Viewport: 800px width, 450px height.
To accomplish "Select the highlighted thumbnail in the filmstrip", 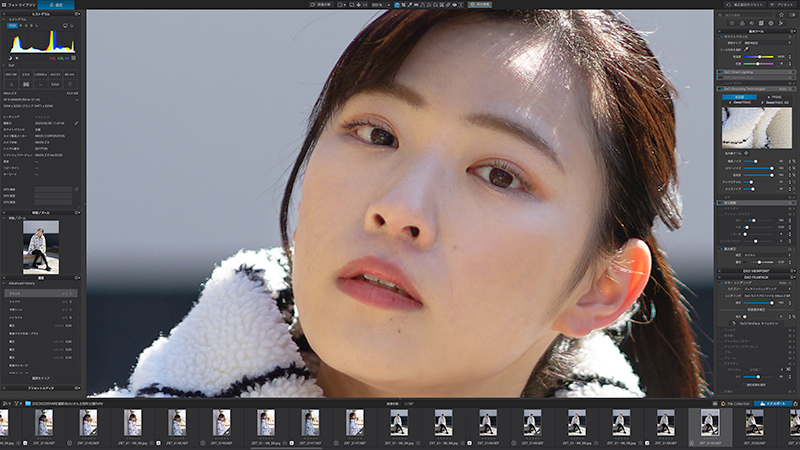I will coord(710,428).
